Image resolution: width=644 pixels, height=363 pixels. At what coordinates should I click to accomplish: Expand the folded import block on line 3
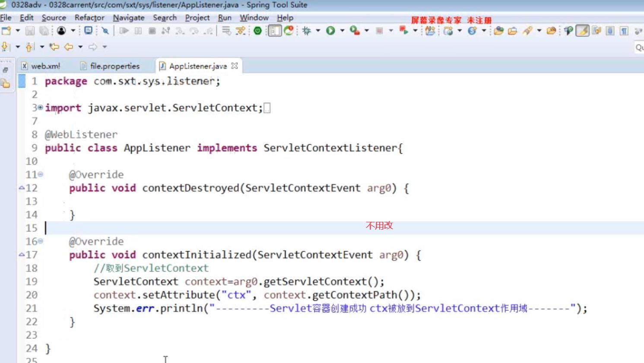[x=40, y=107]
